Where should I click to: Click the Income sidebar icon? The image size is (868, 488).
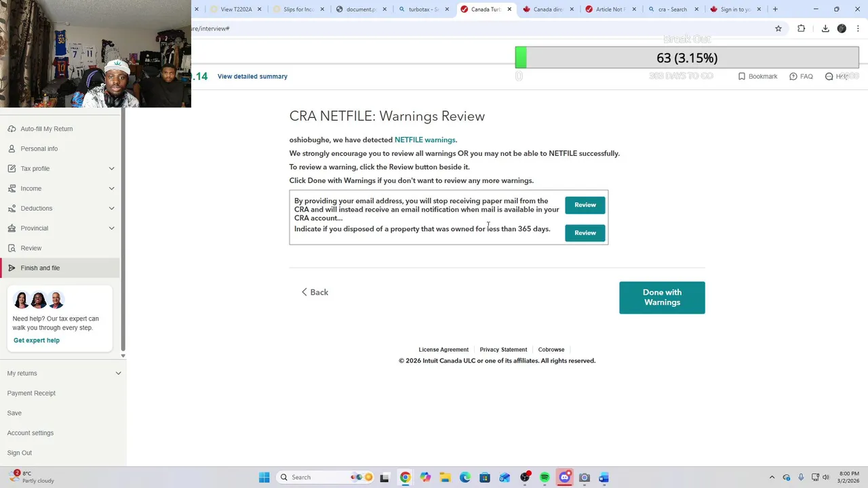point(12,188)
